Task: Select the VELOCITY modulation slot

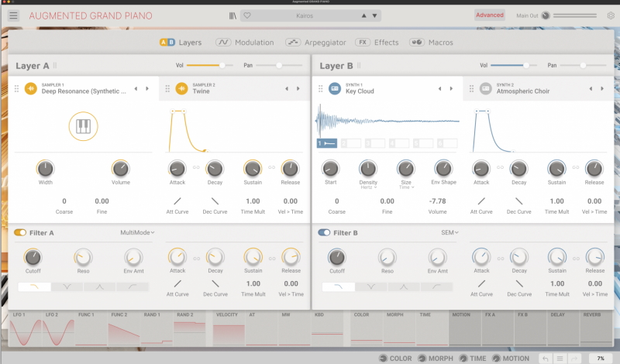Action: tap(229, 328)
